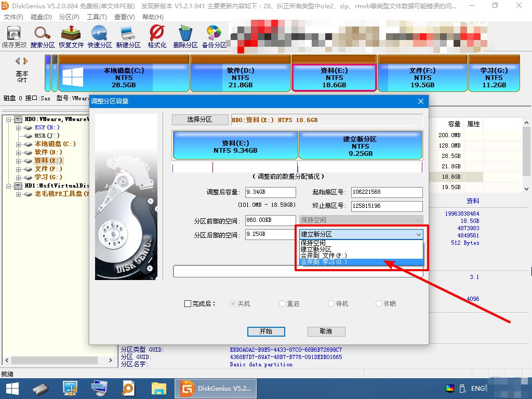Viewport: 532px width, 399px height.
Task: Click the 调整后容量 input field
Action: pyautogui.click(x=270, y=192)
